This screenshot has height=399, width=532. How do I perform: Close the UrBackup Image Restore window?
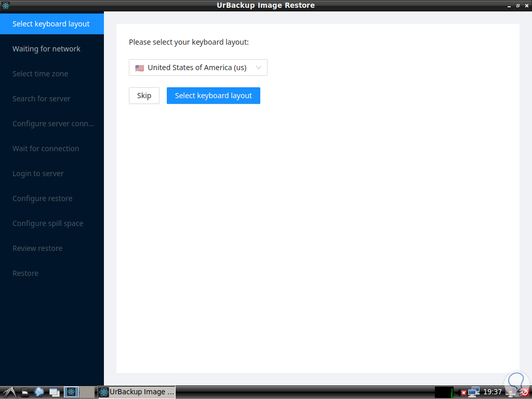click(527, 6)
